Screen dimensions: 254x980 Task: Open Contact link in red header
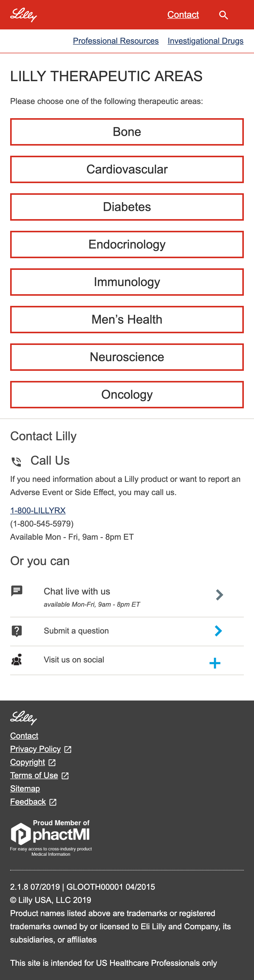183,15
